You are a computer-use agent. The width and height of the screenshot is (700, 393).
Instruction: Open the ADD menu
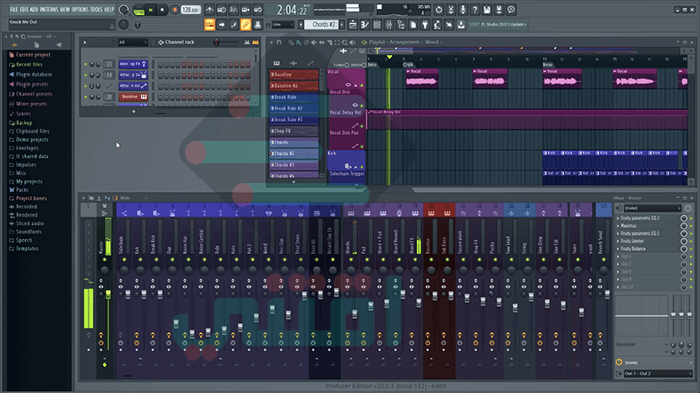(33, 9)
